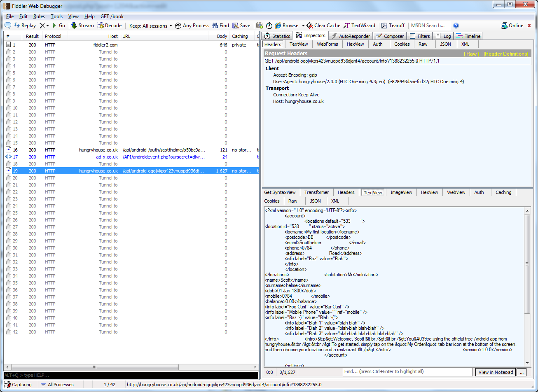538x392 pixels.
Task: Open the Rules menu
Action: (x=39, y=16)
